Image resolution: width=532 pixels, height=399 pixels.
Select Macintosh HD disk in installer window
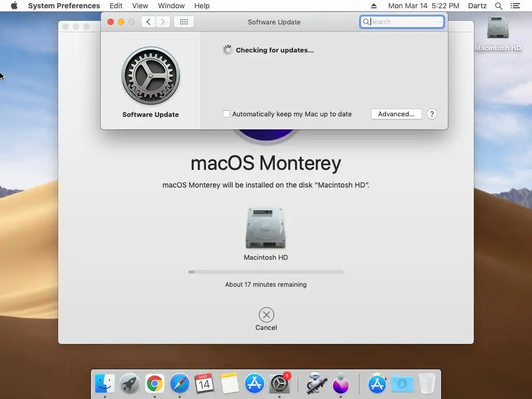(265, 228)
